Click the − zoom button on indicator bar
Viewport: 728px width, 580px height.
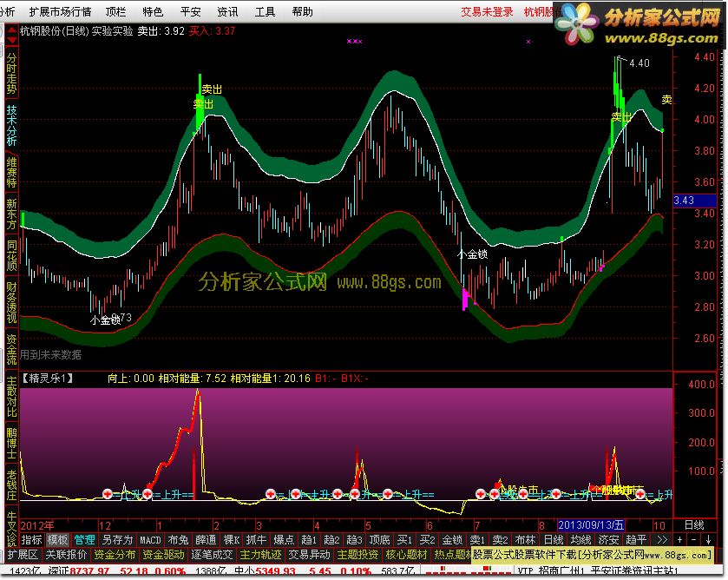pyautogui.click(x=694, y=539)
